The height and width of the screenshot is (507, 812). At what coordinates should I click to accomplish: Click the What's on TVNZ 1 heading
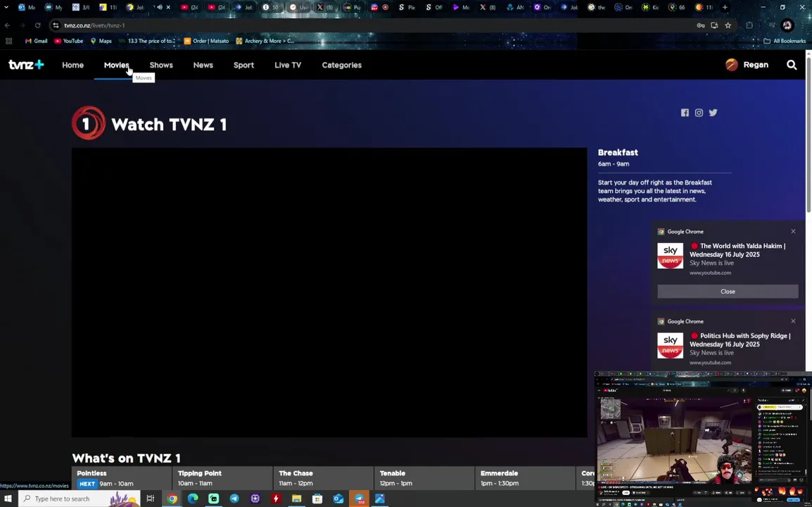tap(126, 458)
